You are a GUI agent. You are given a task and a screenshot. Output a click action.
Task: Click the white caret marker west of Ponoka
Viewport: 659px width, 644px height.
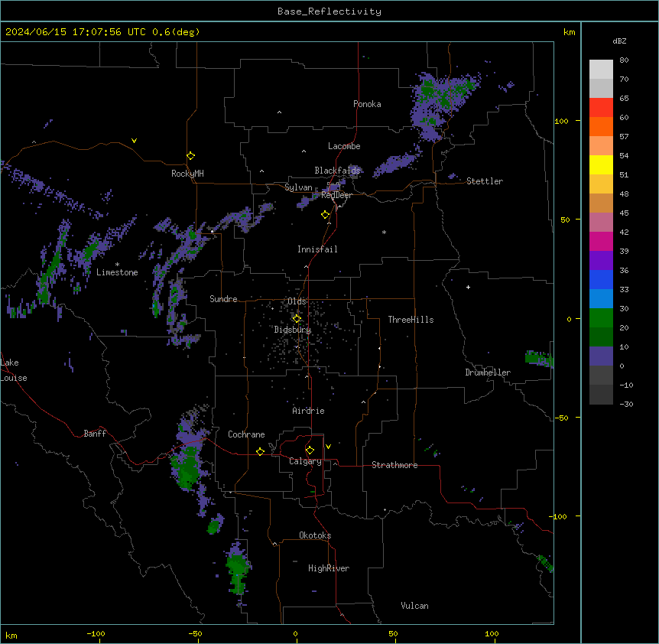[279, 112]
